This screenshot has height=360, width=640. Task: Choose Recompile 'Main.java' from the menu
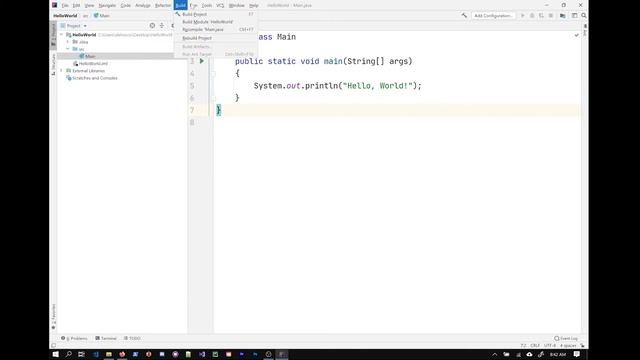(215, 29)
